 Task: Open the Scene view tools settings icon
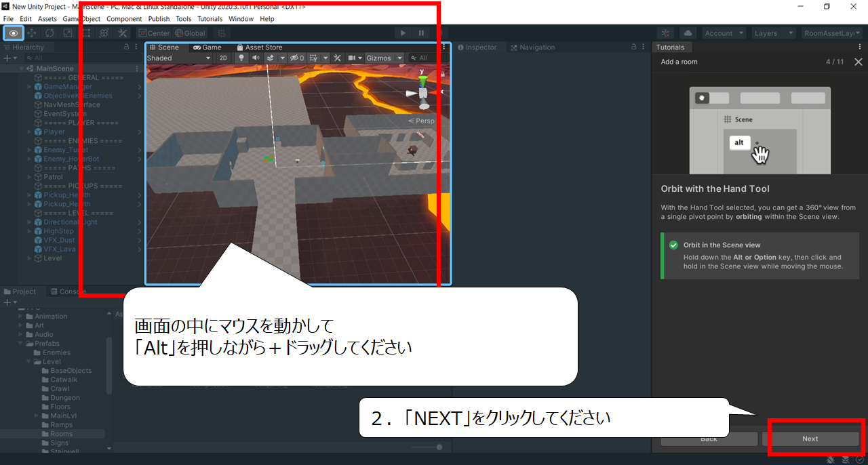[x=336, y=58]
